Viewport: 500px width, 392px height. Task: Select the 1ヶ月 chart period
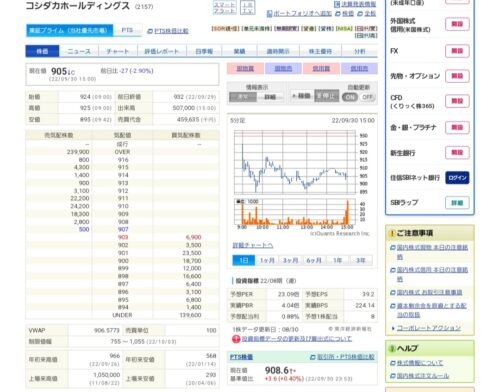point(267,260)
